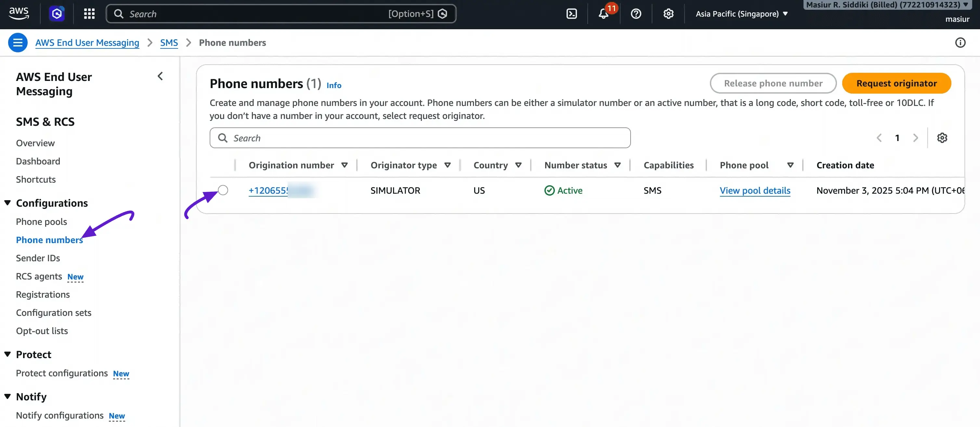This screenshot has height=427, width=980.
Task: Open the help question mark icon
Action: click(x=636, y=14)
